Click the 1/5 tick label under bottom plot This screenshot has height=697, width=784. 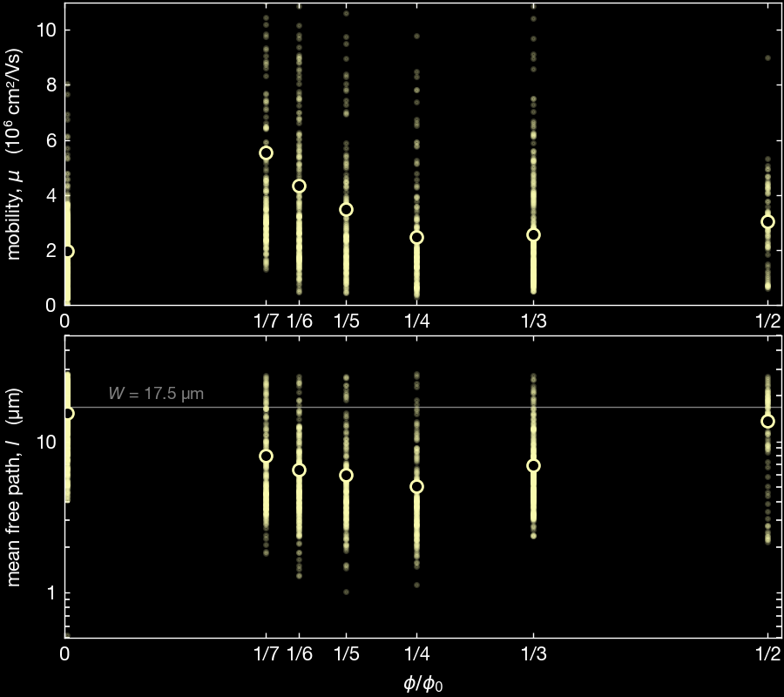(346, 653)
